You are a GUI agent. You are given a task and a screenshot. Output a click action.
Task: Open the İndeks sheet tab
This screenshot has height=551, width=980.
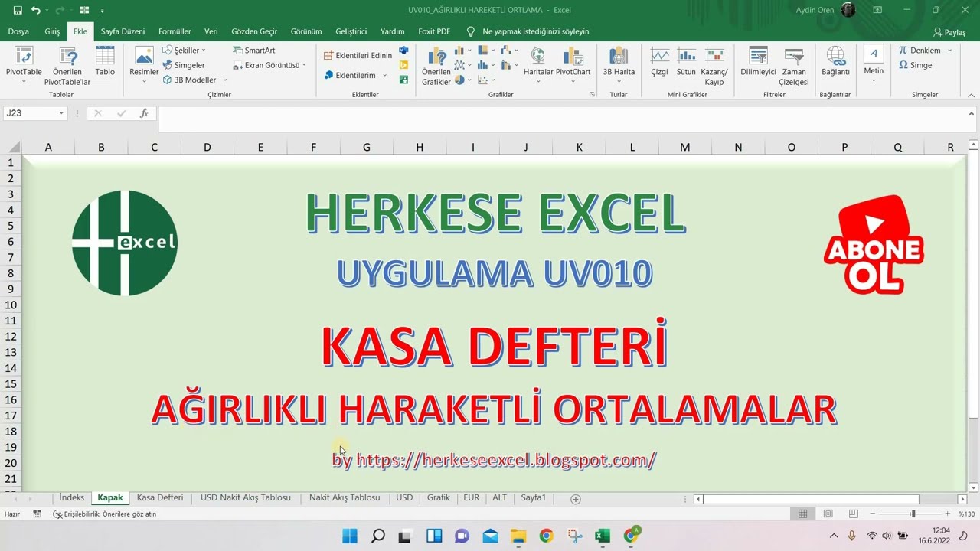(x=72, y=497)
